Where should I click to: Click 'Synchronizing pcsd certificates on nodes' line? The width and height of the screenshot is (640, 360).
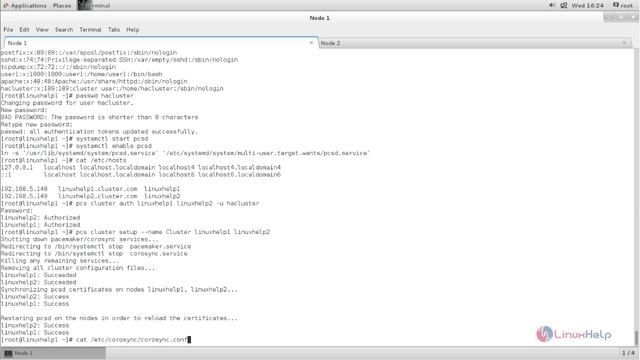(119, 289)
